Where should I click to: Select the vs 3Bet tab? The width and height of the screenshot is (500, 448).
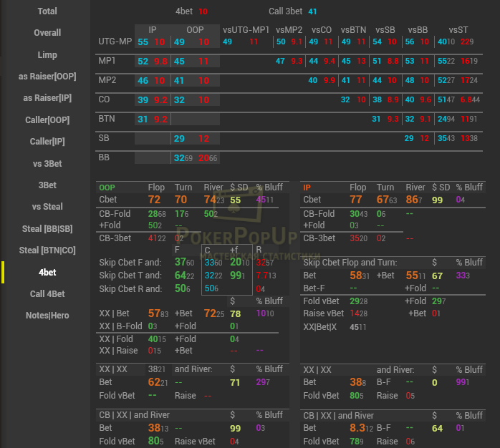coord(47,164)
